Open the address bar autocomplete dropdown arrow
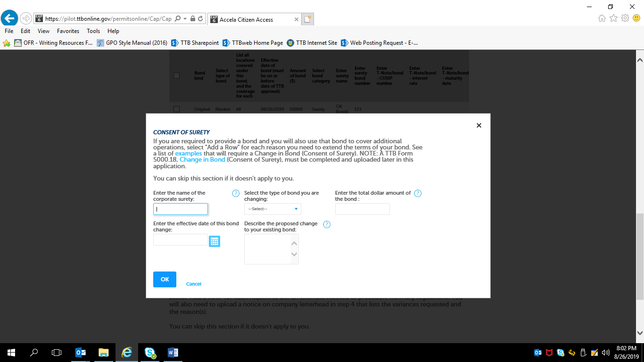 185,19
